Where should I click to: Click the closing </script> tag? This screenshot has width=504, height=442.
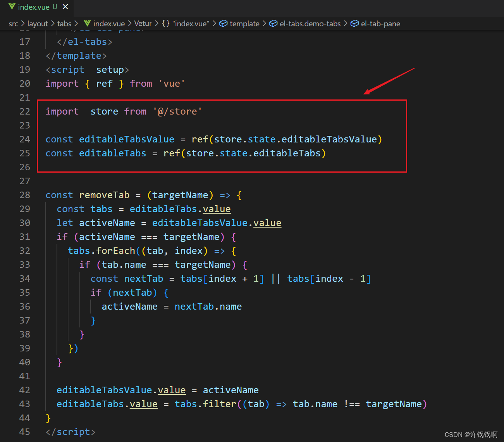pyautogui.click(x=71, y=432)
